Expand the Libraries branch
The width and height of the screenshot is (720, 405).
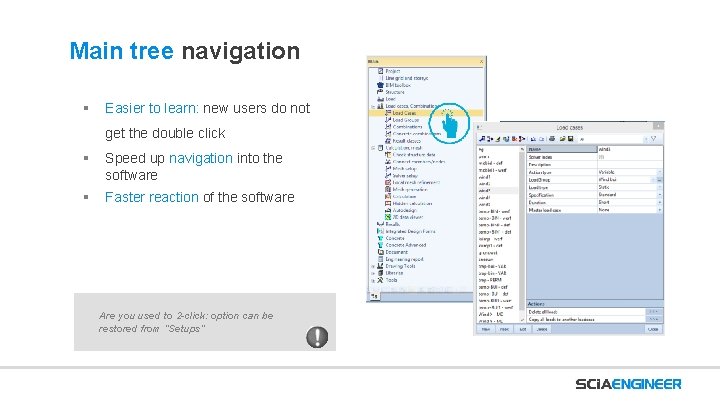coord(373,273)
